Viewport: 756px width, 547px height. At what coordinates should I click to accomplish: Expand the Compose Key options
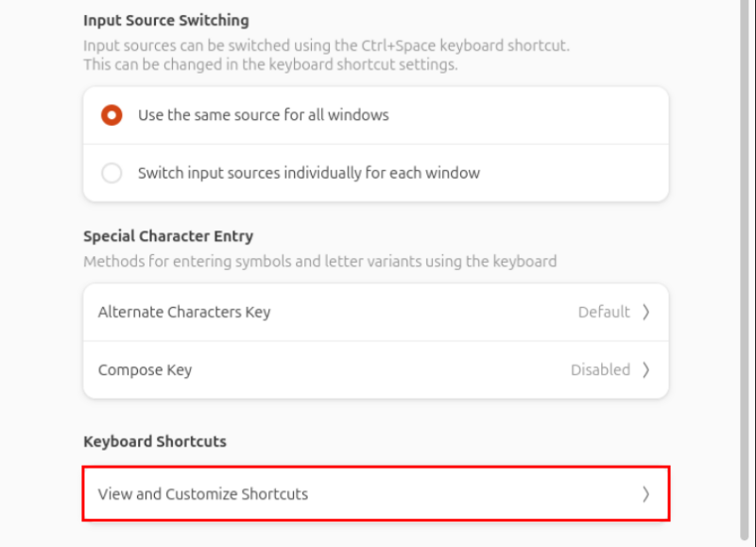(378, 369)
